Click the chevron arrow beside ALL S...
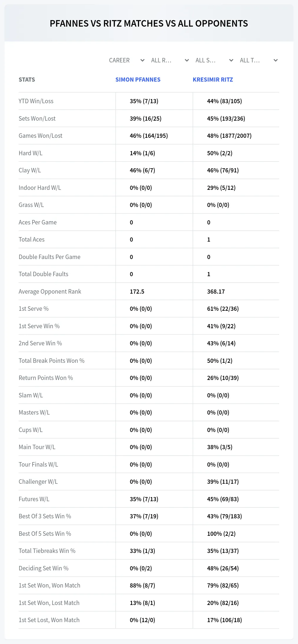298x644 pixels. (231, 60)
